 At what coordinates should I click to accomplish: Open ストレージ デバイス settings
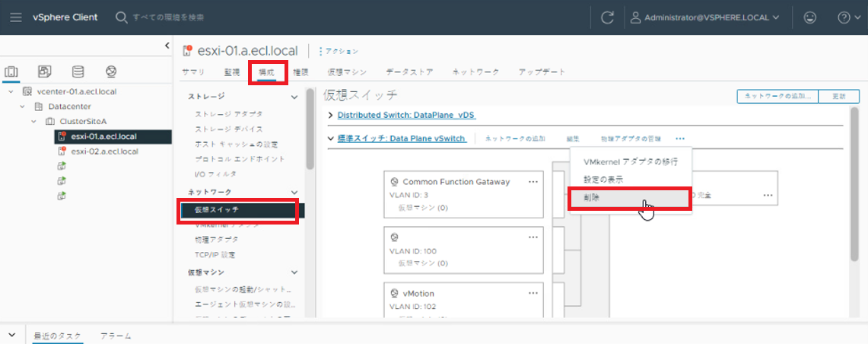coord(229,129)
